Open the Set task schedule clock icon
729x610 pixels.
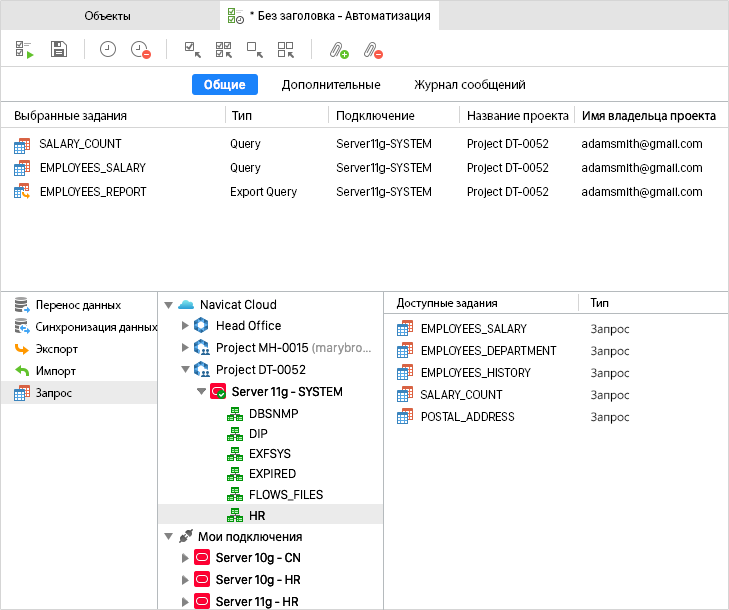point(108,49)
